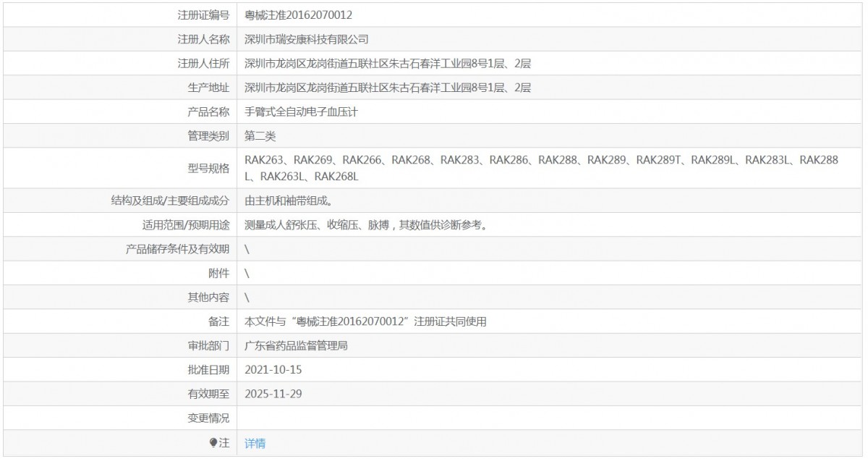Image resolution: width=868 pixels, height=459 pixels.
Task: Select registration number 粤械注准20162070012
Action: (x=299, y=14)
